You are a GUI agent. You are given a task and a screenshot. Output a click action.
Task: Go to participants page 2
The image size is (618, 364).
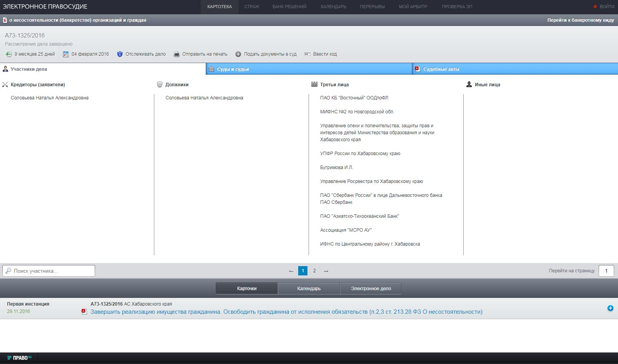tap(314, 271)
